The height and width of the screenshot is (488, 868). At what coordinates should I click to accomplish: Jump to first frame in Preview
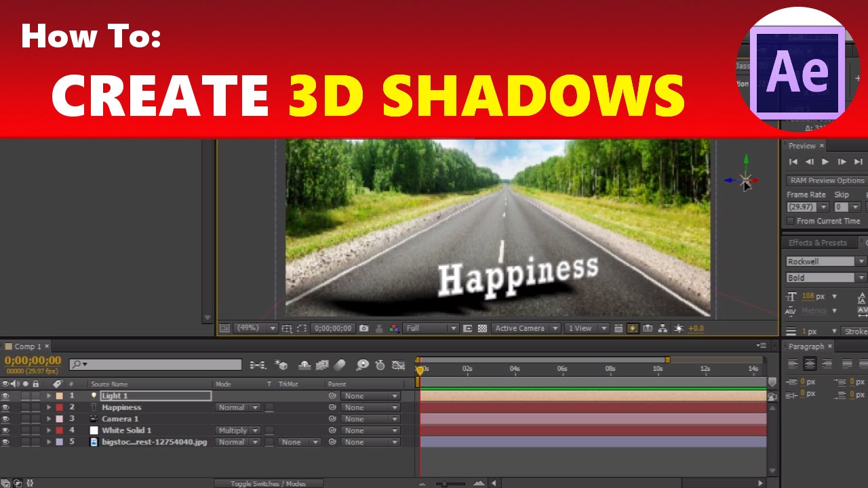pyautogui.click(x=793, y=162)
